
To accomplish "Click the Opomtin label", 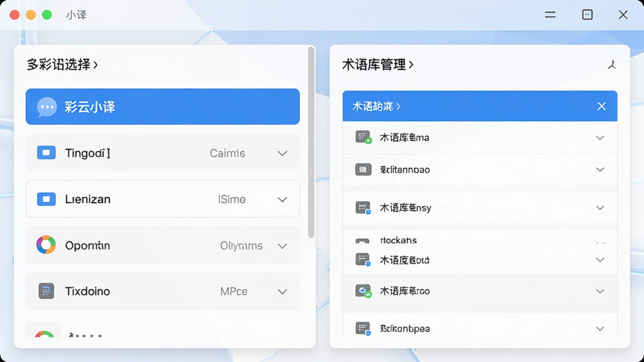I will 87,246.
